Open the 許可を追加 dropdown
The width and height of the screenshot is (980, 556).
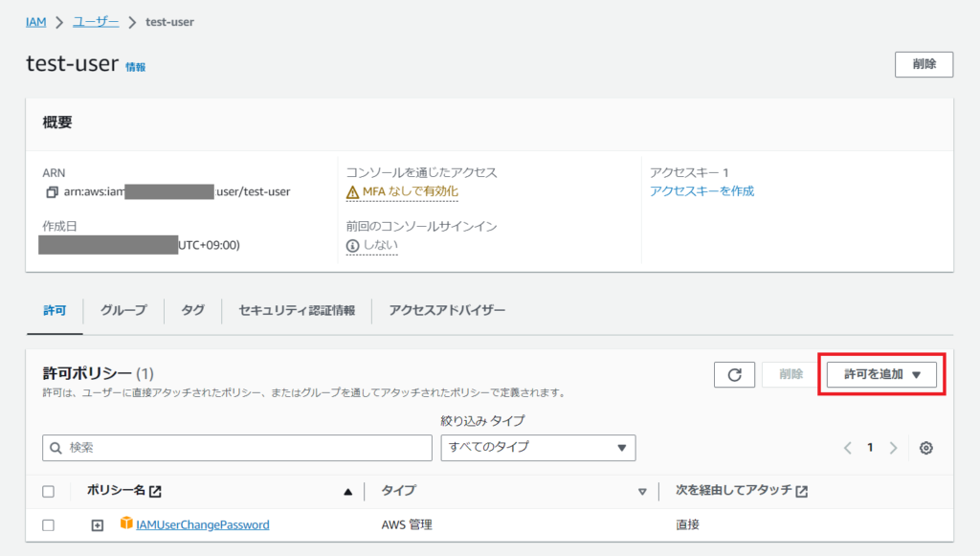[881, 375]
